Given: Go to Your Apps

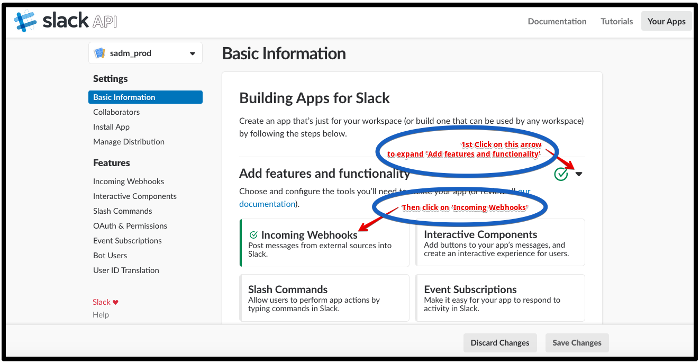Looking at the screenshot, I should click(666, 21).
